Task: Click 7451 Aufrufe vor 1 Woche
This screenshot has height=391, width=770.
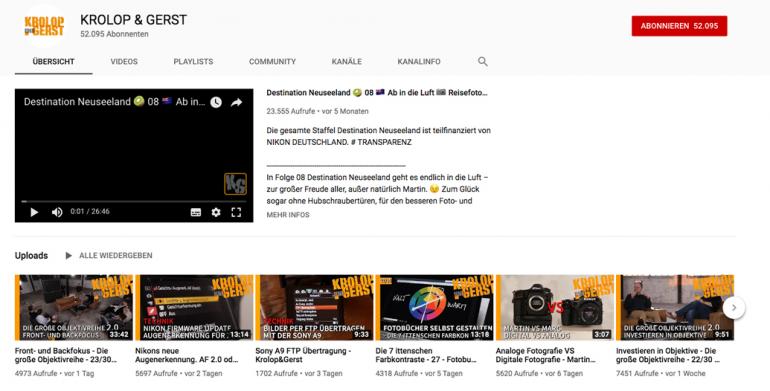Action: (x=661, y=373)
